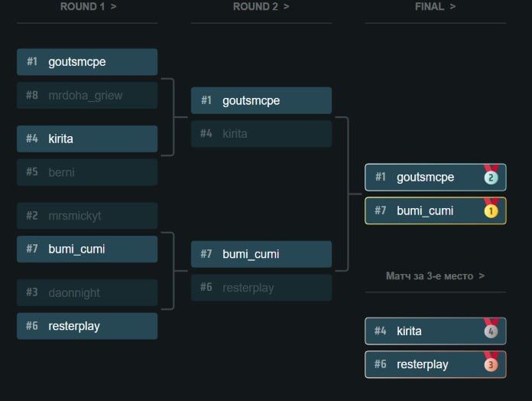Select mrdoha_griew in Round 1
This screenshot has height=401, width=532.
87,95
